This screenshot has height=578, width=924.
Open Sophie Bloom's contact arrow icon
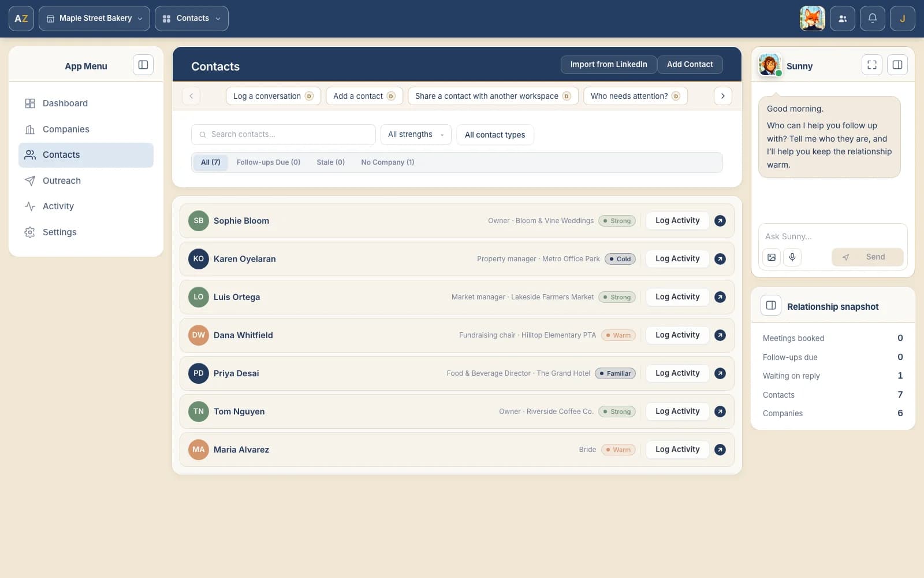[x=720, y=221]
